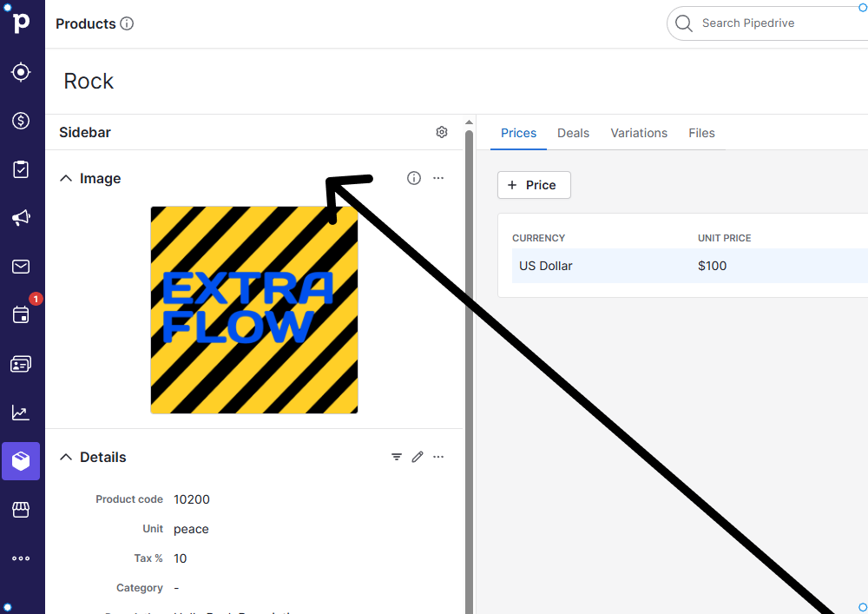Open Contacts via the ID card icon
The image size is (868, 614).
[22, 364]
